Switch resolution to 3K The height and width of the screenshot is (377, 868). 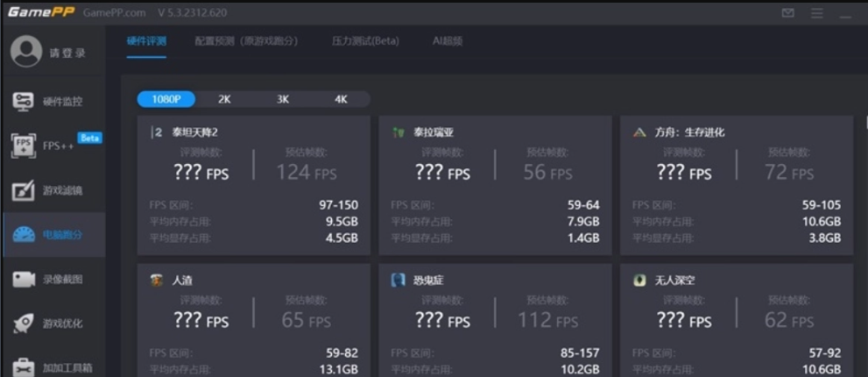(283, 99)
